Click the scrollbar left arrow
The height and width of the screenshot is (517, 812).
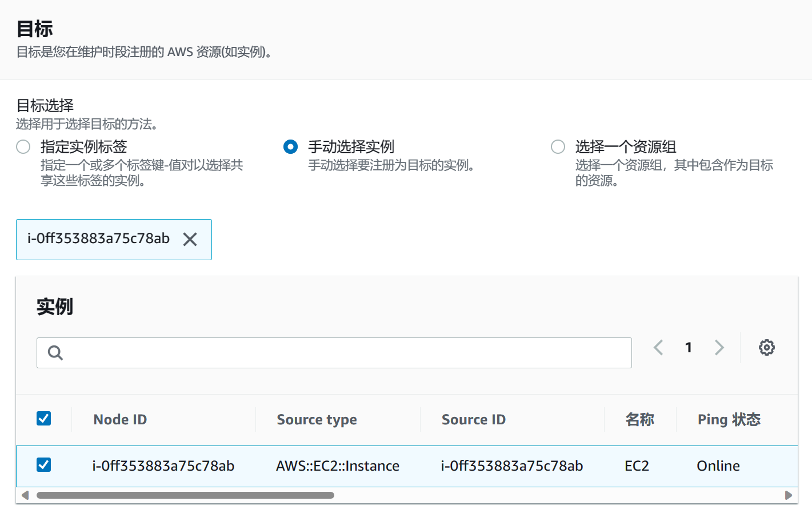pyautogui.click(x=25, y=495)
